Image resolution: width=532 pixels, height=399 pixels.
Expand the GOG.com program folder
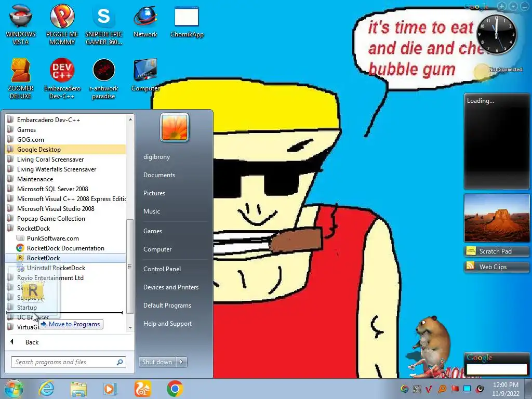click(x=65, y=139)
